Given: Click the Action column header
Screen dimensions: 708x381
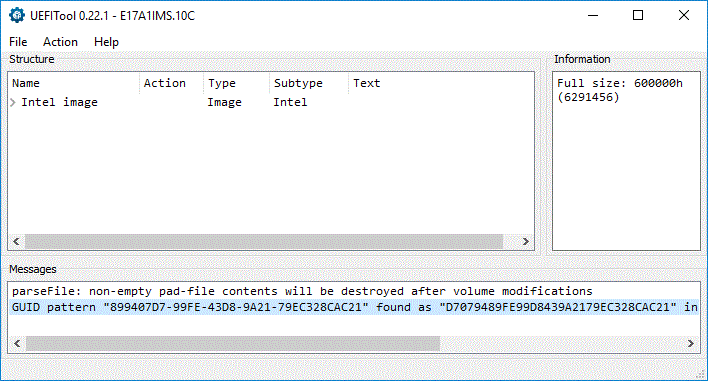Looking at the screenshot, I should (x=171, y=83).
